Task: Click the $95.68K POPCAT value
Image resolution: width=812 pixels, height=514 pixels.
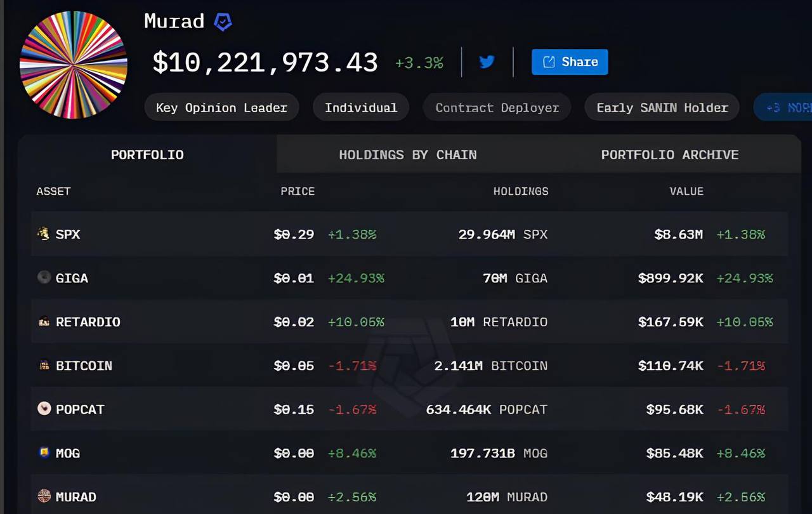Action: (674, 409)
